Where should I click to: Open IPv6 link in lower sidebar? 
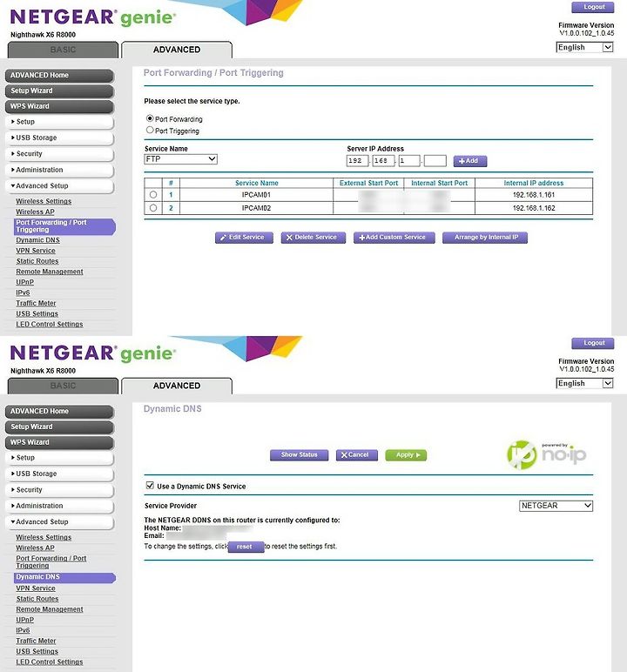coord(23,631)
